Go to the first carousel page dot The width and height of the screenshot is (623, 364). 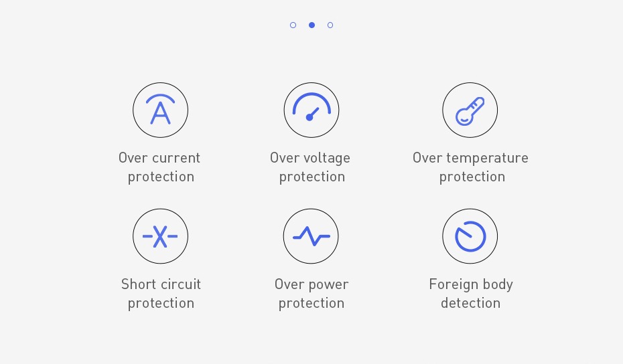pos(293,25)
